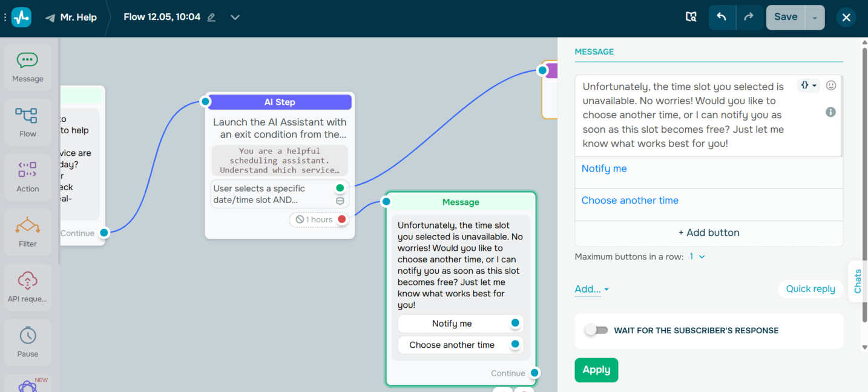Expand the flow name dropdown chevron
The height and width of the screenshot is (392, 868).
pyautogui.click(x=235, y=18)
